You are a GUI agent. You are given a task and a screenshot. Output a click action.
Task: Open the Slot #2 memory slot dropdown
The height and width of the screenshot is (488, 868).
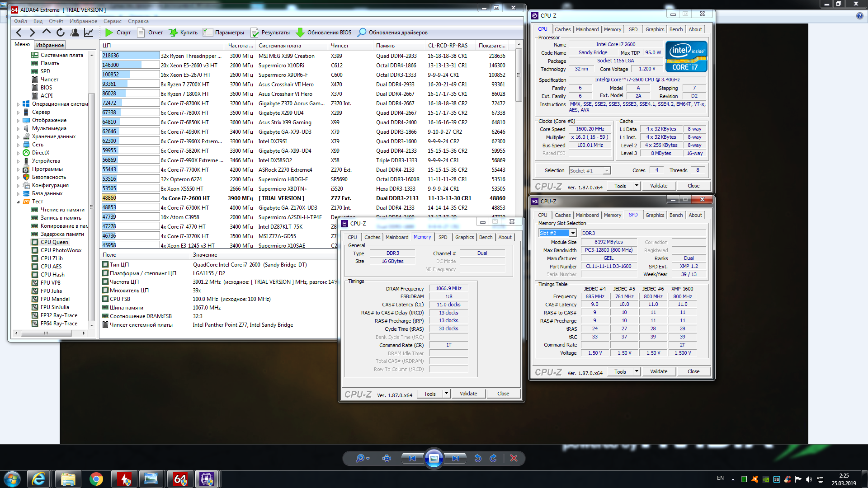[573, 233]
